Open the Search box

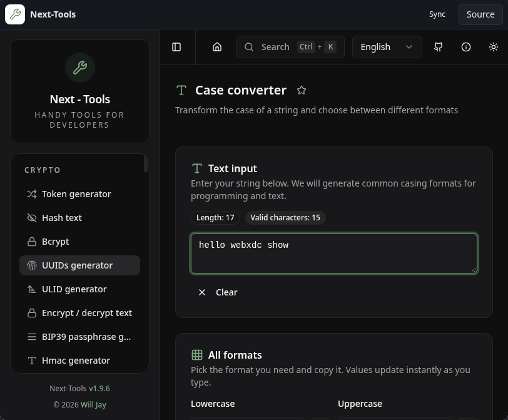290,47
